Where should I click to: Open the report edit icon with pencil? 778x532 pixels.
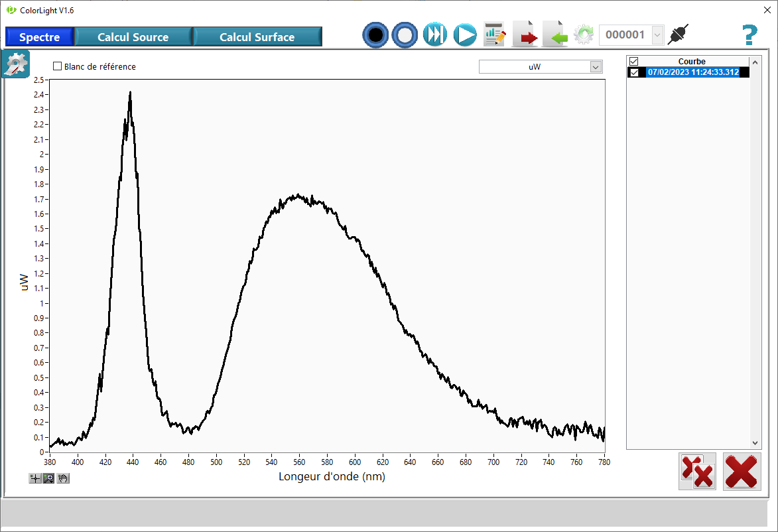(x=495, y=34)
